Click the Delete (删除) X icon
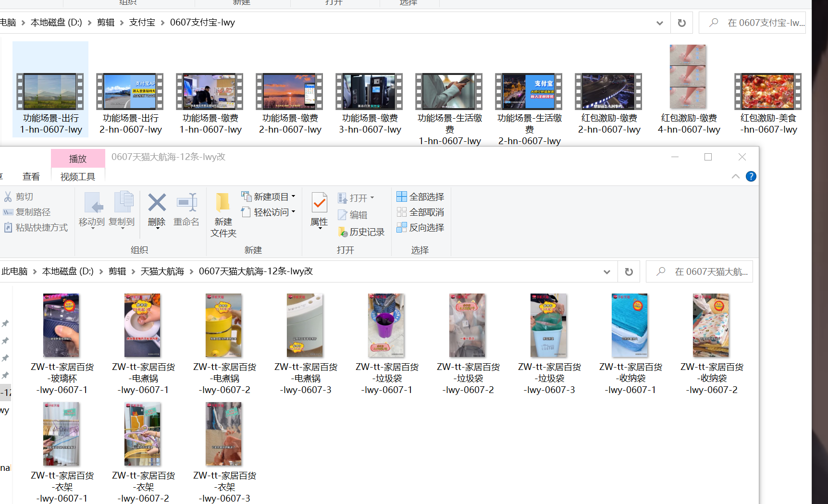 tap(157, 202)
